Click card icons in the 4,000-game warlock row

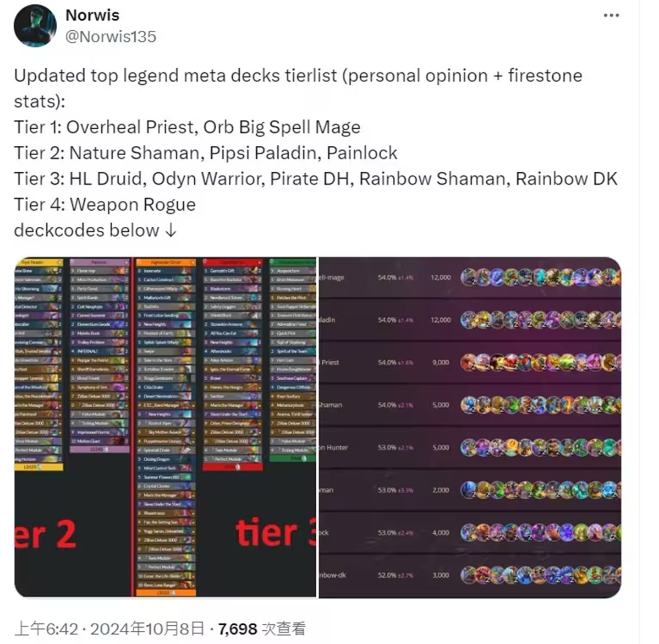click(x=541, y=532)
